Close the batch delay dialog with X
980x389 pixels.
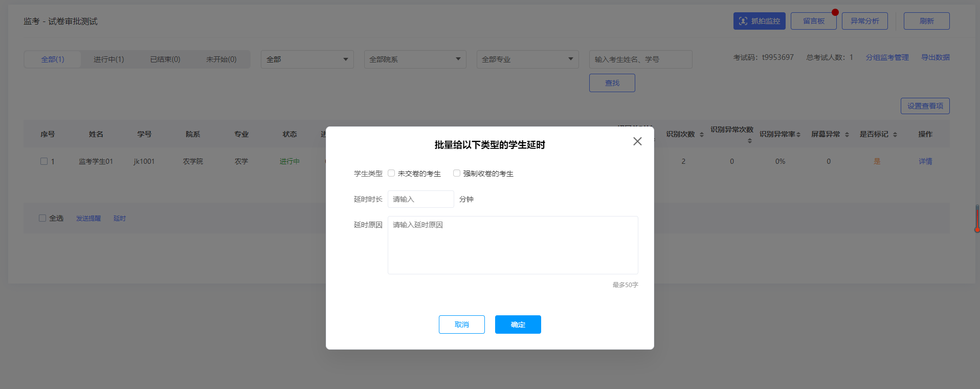637,141
